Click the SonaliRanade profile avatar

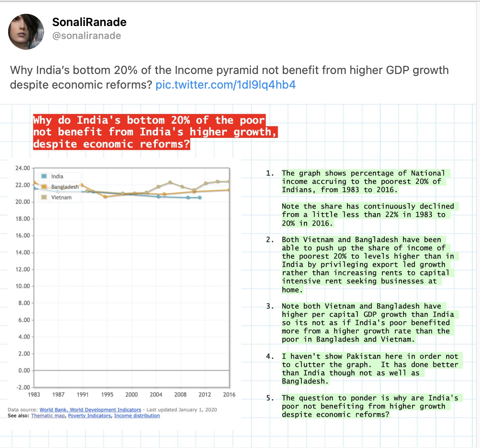click(26, 31)
